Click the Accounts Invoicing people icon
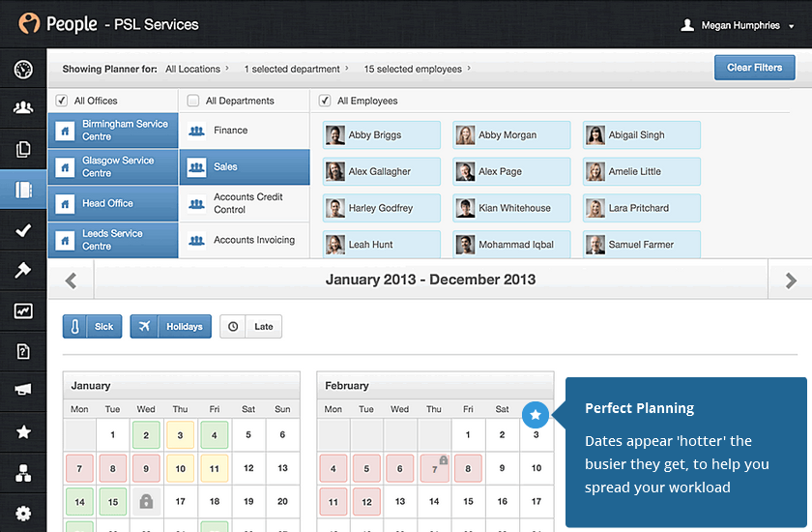 (196, 240)
